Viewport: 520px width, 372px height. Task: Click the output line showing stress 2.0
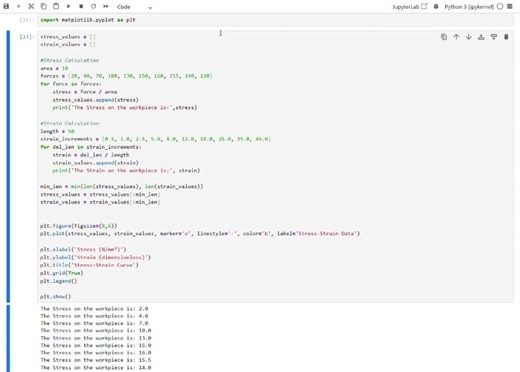point(94,309)
